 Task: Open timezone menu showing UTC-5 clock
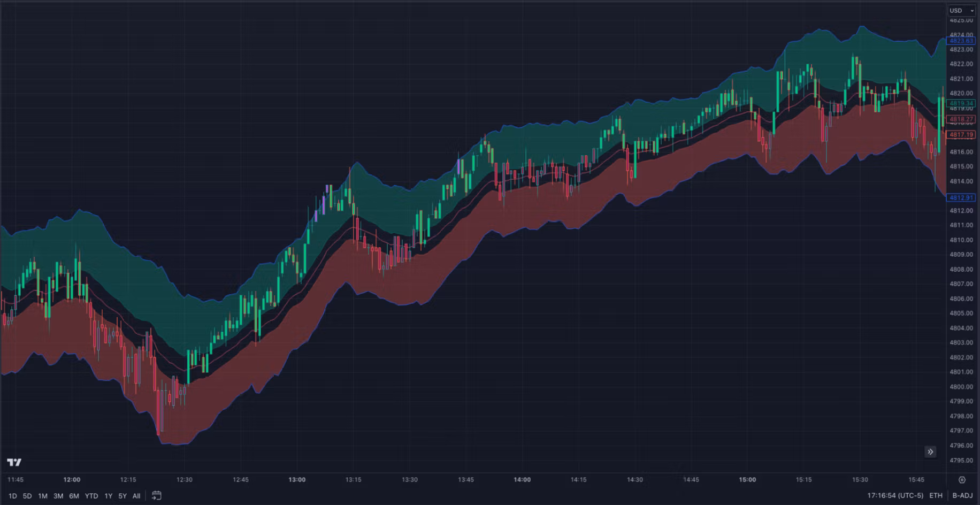tap(895, 496)
